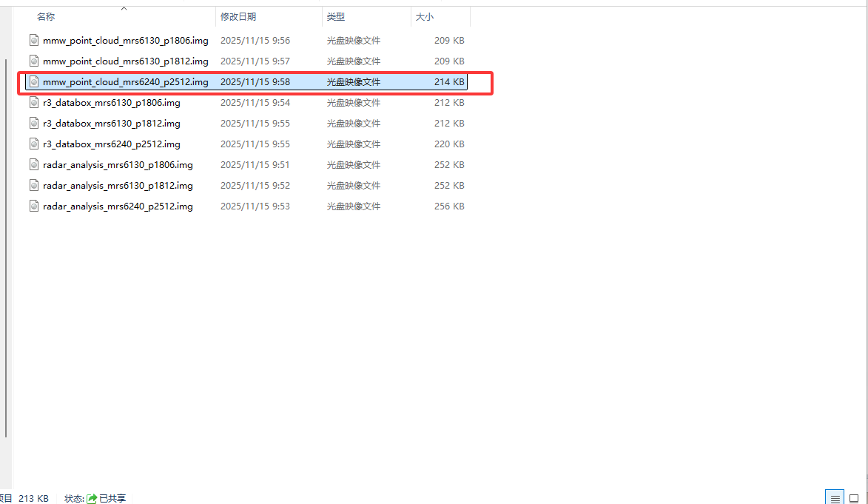Click the navigation pane vertical scrollbar
This screenshot has width=868, height=504.
[x=6, y=248]
